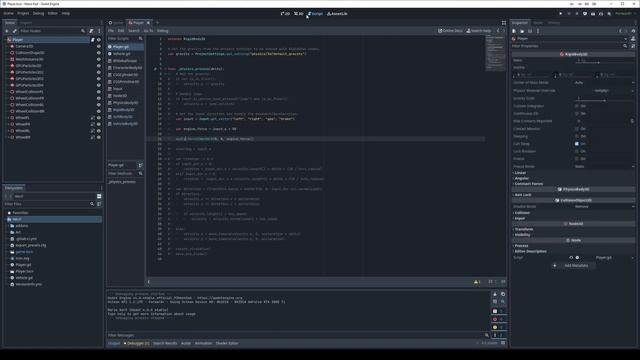The image size is (640, 360).
Task: Select Player.gd in the script list
Action: coord(125,47)
